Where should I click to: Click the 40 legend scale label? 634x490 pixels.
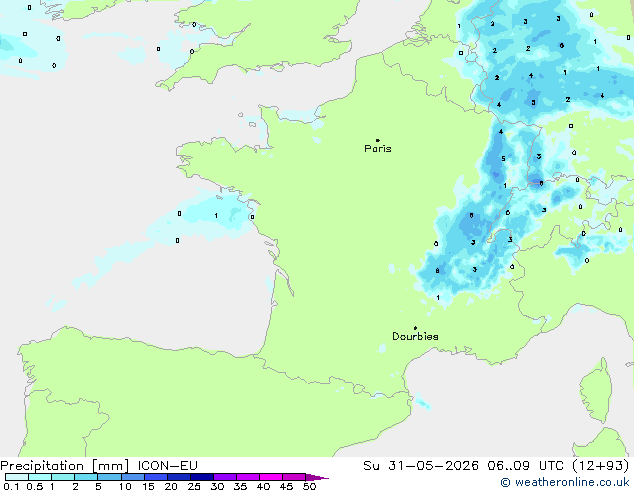pyautogui.click(x=263, y=486)
